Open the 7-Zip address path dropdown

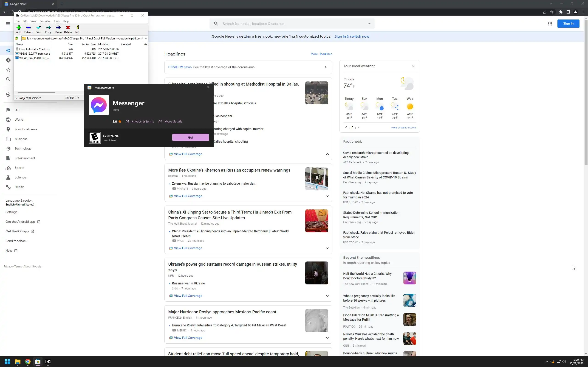tap(146, 38)
